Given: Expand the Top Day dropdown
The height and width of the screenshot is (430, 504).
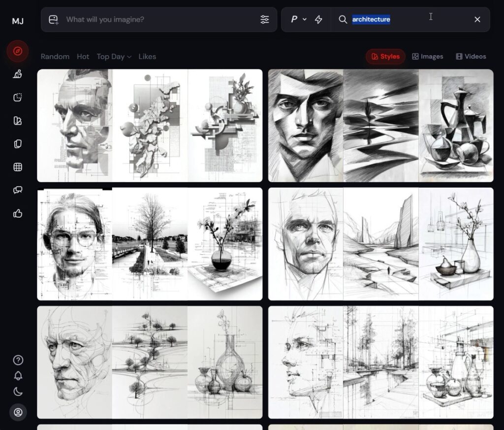Looking at the screenshot, I should pyautogui.click(x=114, y=57).
